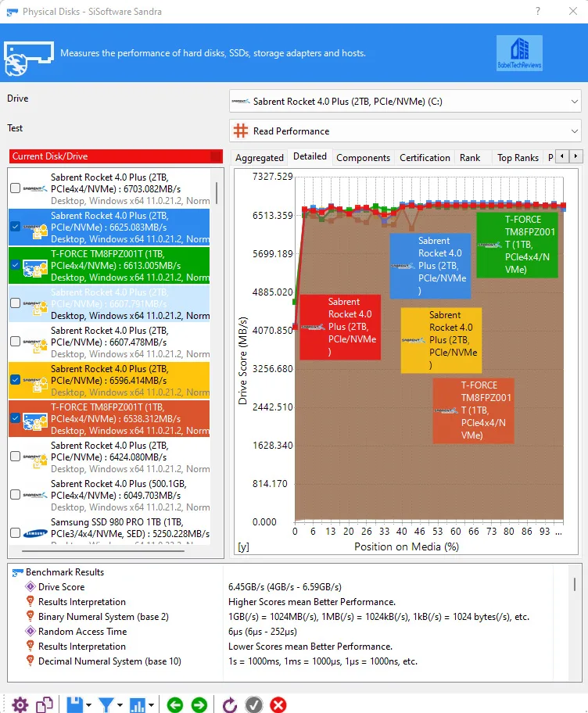The width and height of the screenshot is (588, 713).
Task: Click the blue floppy disk save icon
Action: (x=75, y=705)
